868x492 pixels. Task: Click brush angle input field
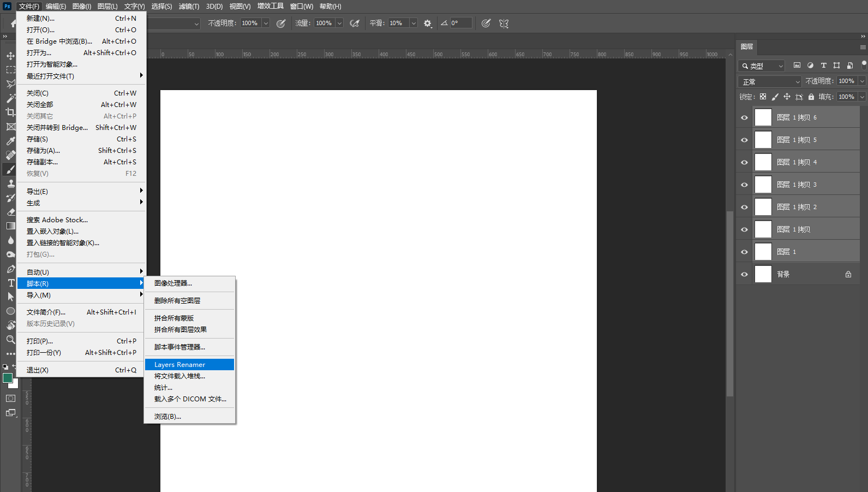460,23
